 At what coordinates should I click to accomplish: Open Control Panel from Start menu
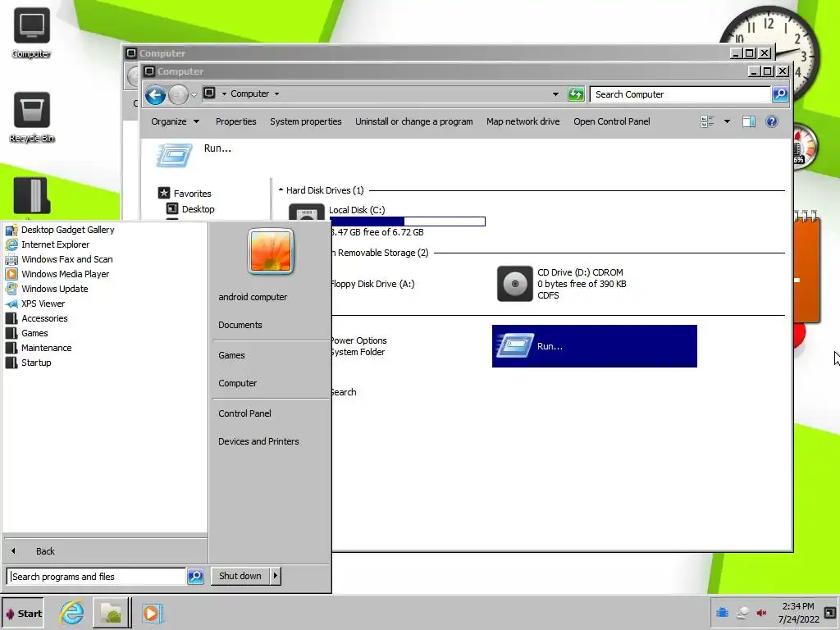[x=244, y=413]
